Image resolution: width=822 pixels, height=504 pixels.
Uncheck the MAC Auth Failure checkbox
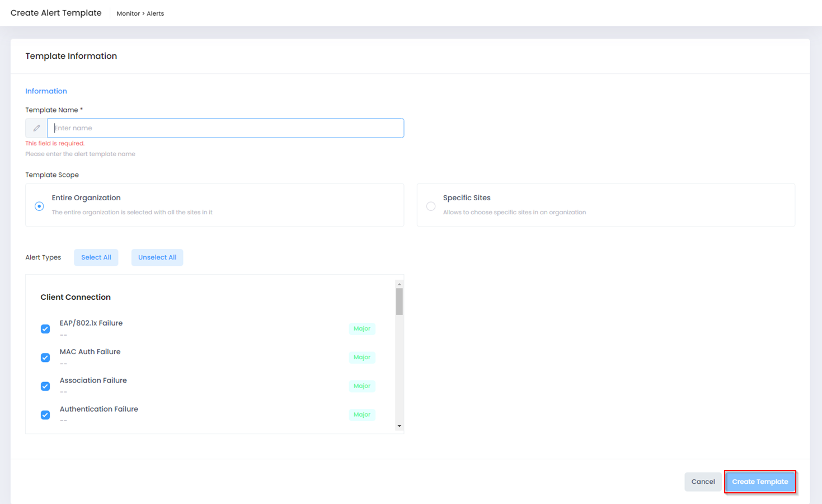point(45,357)
